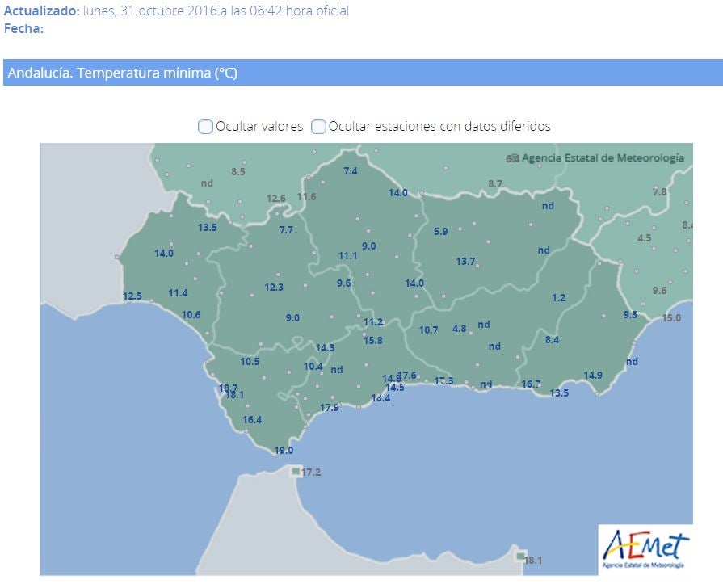Click the 15.8 temperature value
The width and height of the screenshot is (723, 588).
coord(372,341)
